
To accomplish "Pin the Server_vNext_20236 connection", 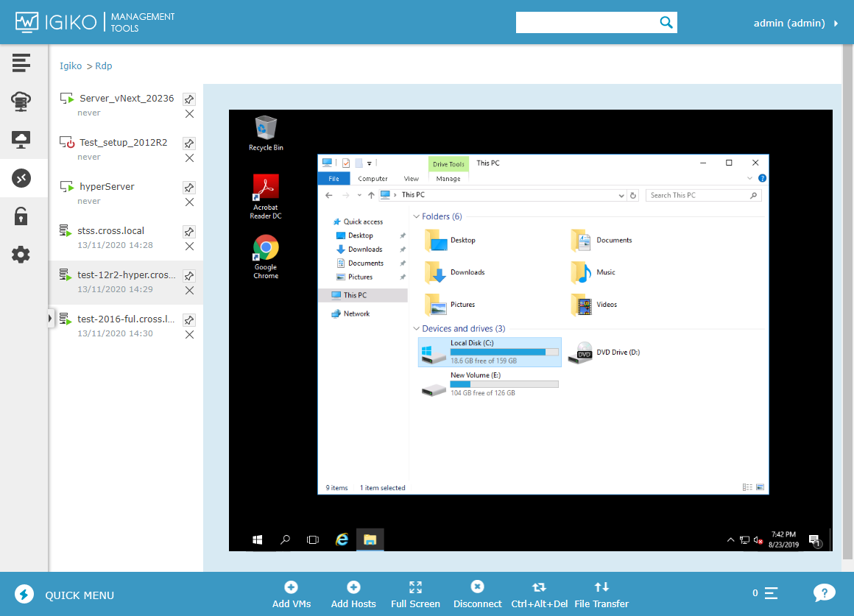I will pos(189,99).
